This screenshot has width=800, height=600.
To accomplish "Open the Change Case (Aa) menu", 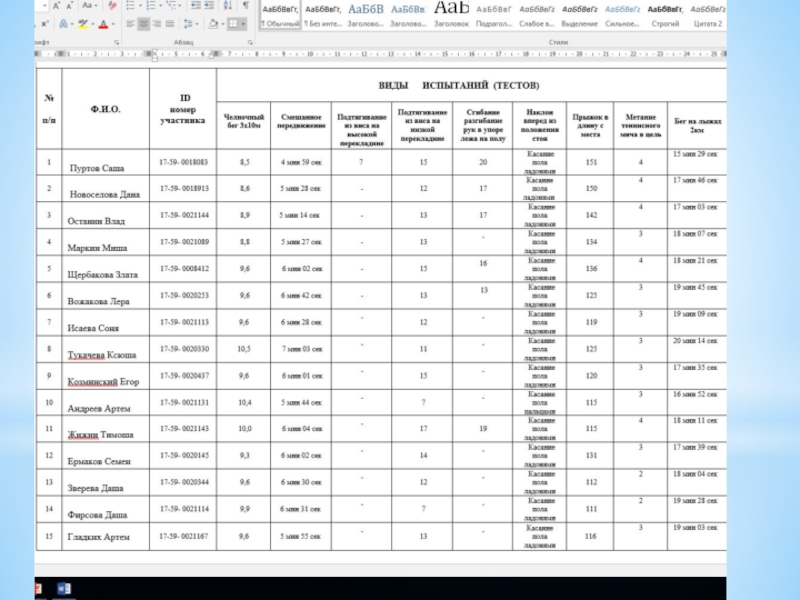I will click(89, 6).
